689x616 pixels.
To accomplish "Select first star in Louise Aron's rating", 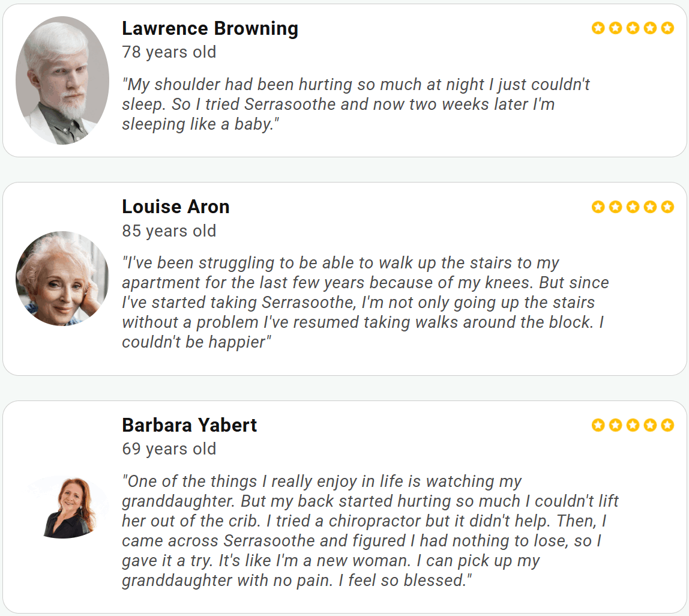I will coord(598,207).
